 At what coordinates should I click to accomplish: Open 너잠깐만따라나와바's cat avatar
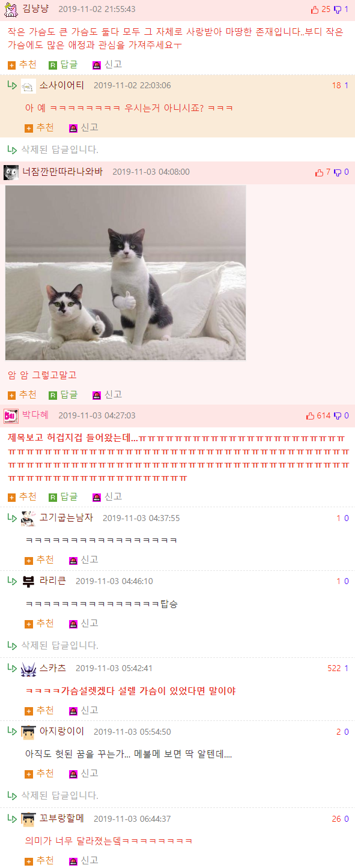[11, 172]
